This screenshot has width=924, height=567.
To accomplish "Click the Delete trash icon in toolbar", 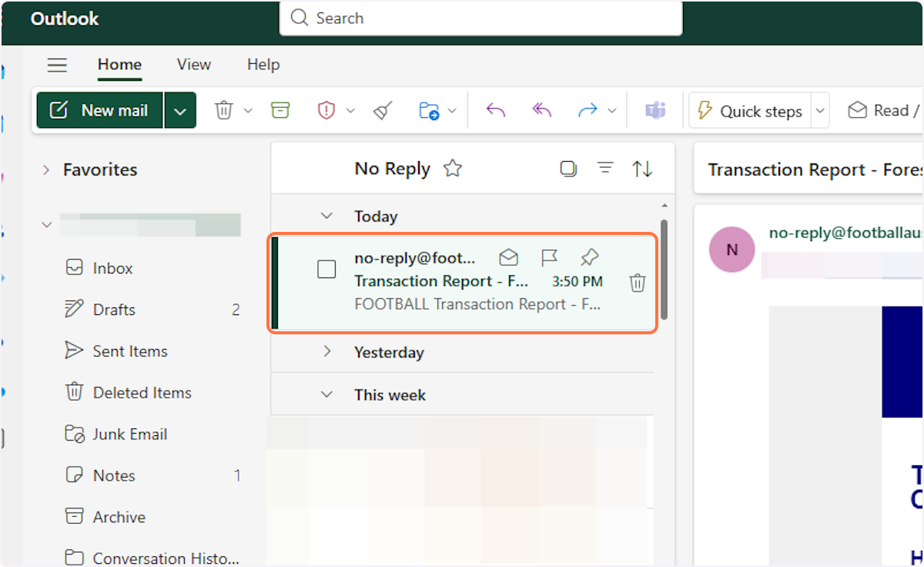I will click(223, 111).
